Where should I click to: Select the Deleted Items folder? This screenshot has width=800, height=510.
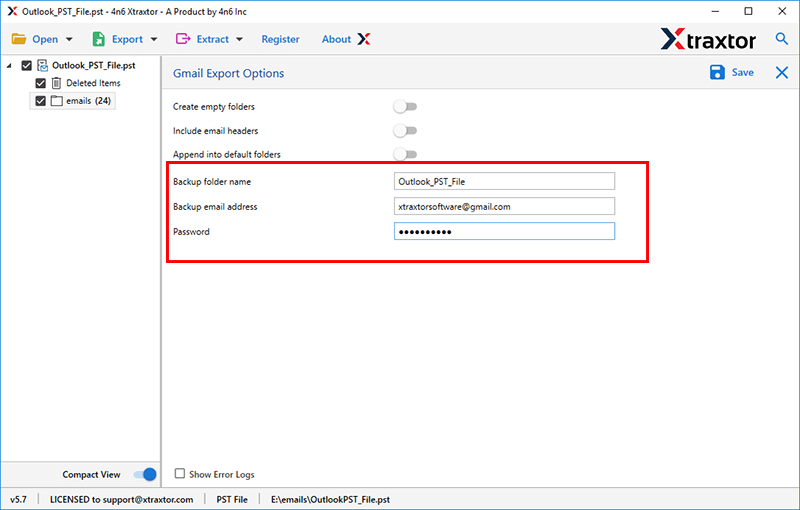93,83
